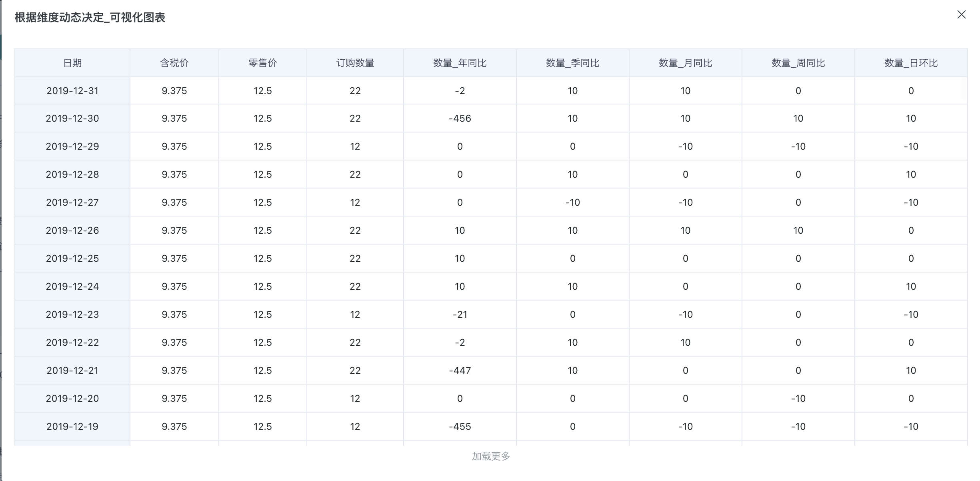Click the 订购数量 column header
Image resolution: width=980 pixels, height=481 pixels.
355,63
